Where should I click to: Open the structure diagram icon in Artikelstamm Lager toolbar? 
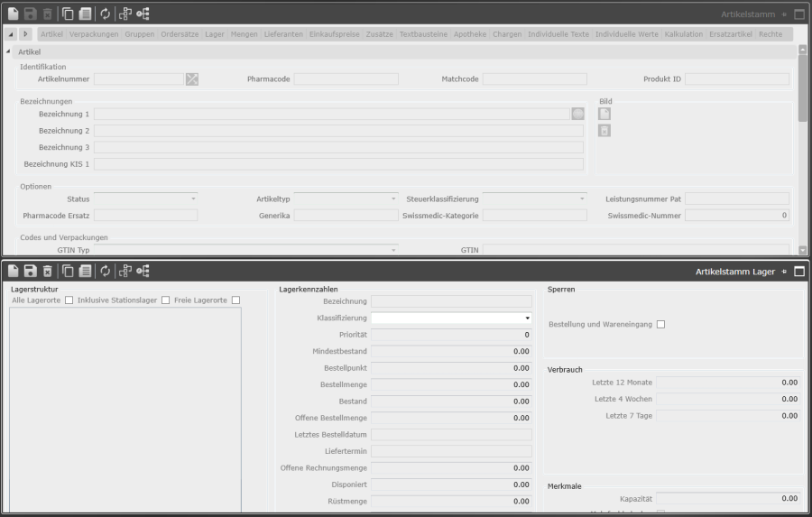click(x=125, y=271)
